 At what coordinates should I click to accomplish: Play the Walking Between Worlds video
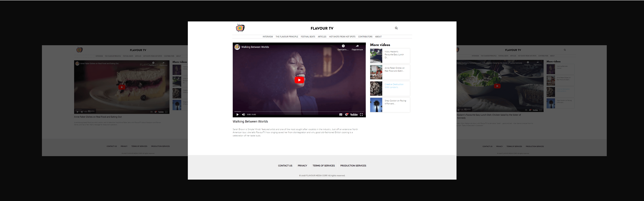pyautogui.click(x=299, y=80)
